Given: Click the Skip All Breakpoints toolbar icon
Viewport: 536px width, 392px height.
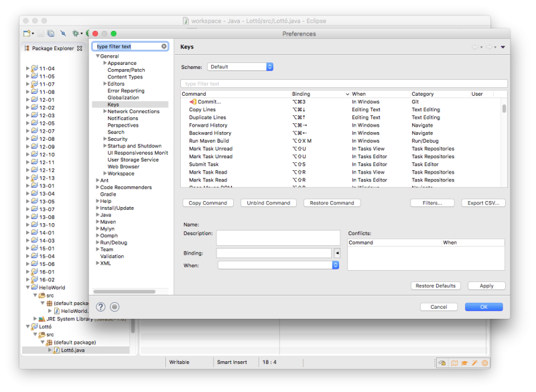Looking at the screenshot, I should click(63, 34).
